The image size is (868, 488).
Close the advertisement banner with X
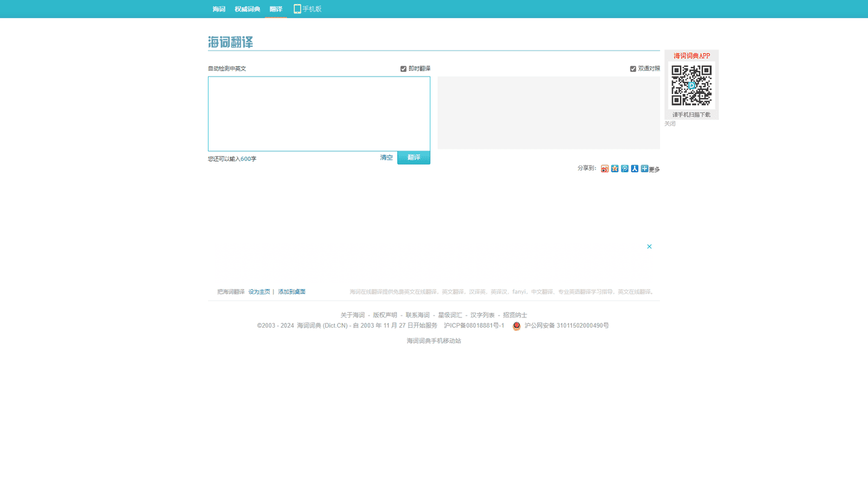pos(649,246)
